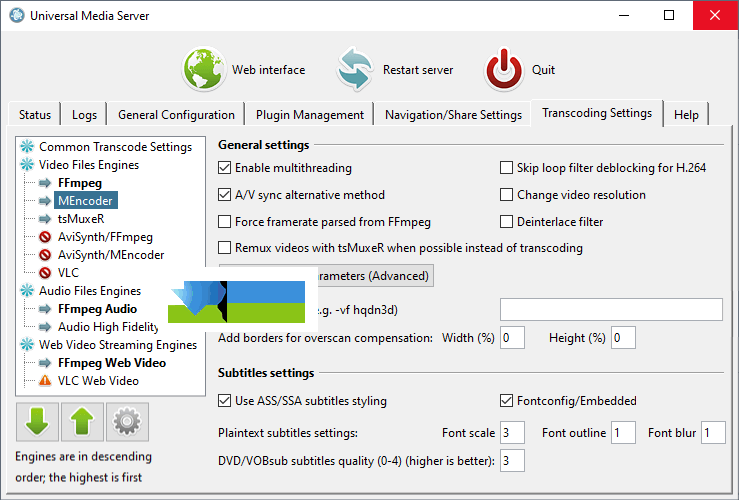Screen dimensions: 739x500
Task: Click the disabled icon beside AviSynth/FFmpeg
Action: 45,237
